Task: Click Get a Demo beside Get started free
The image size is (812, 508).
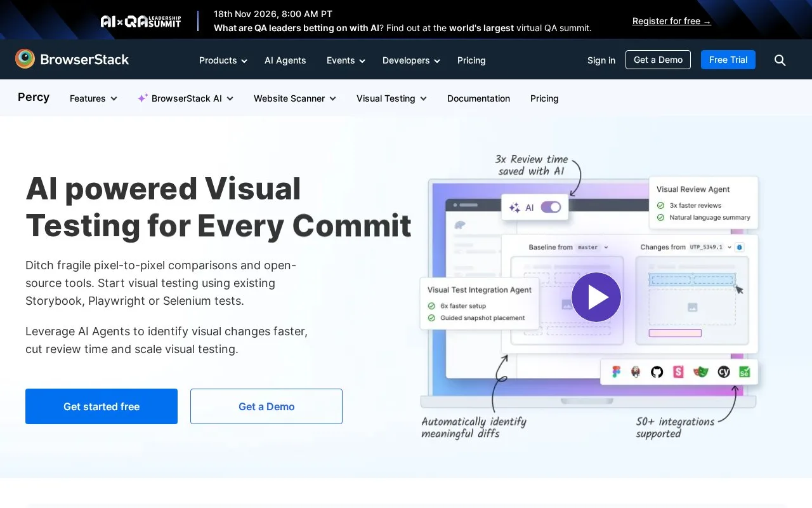Action: point(266,406)
